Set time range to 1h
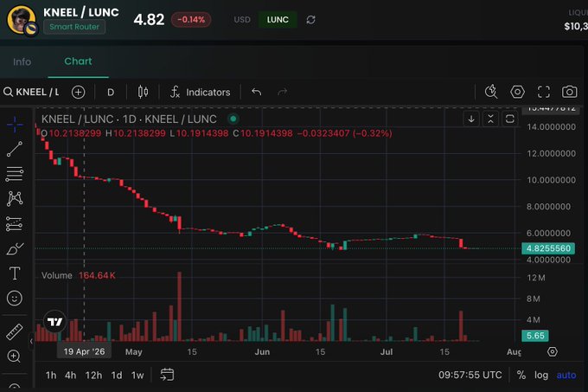 click(51, 375)
